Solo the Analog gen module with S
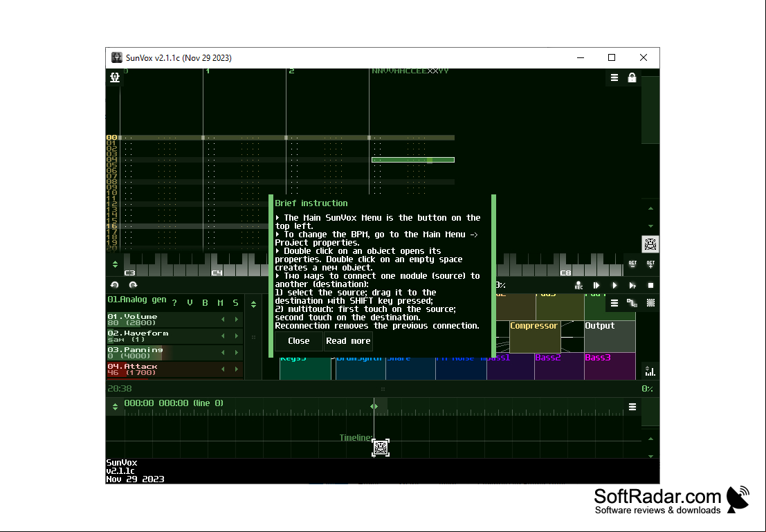 point(235,303)
